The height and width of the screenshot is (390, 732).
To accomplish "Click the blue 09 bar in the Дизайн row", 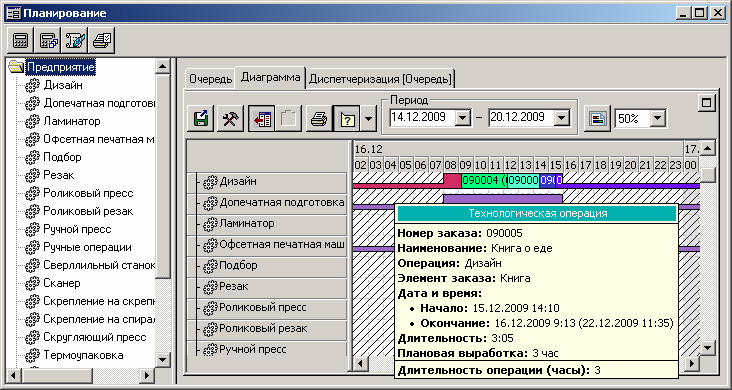I will tap(547, 180).
